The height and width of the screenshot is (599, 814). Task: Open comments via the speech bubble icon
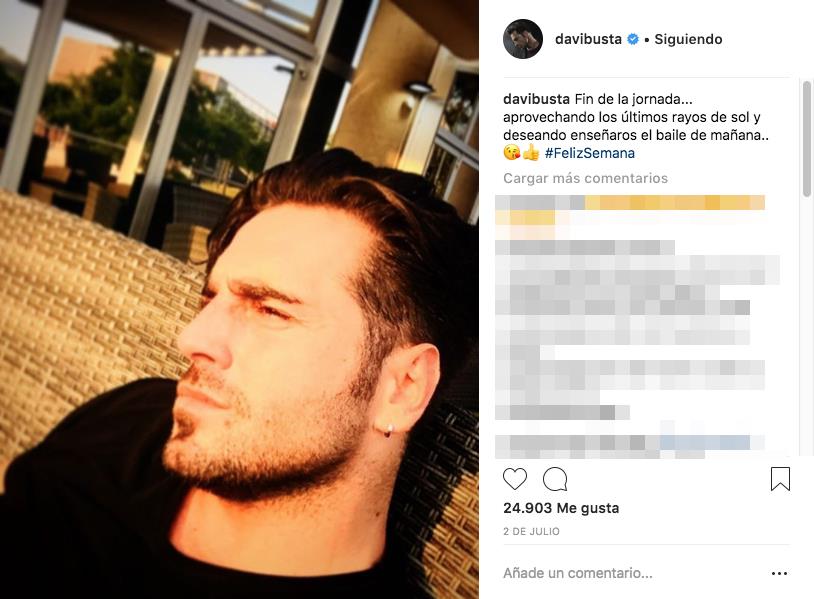[x=555, y=479]
